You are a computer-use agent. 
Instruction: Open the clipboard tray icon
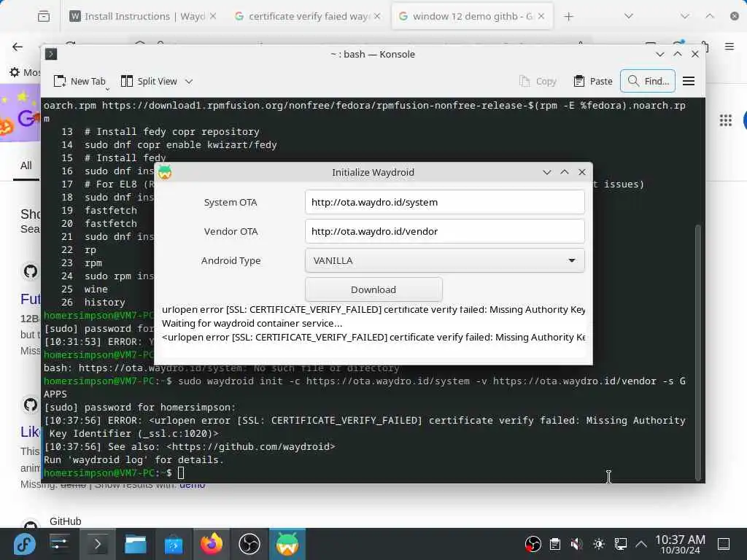(x=555, y=544)
